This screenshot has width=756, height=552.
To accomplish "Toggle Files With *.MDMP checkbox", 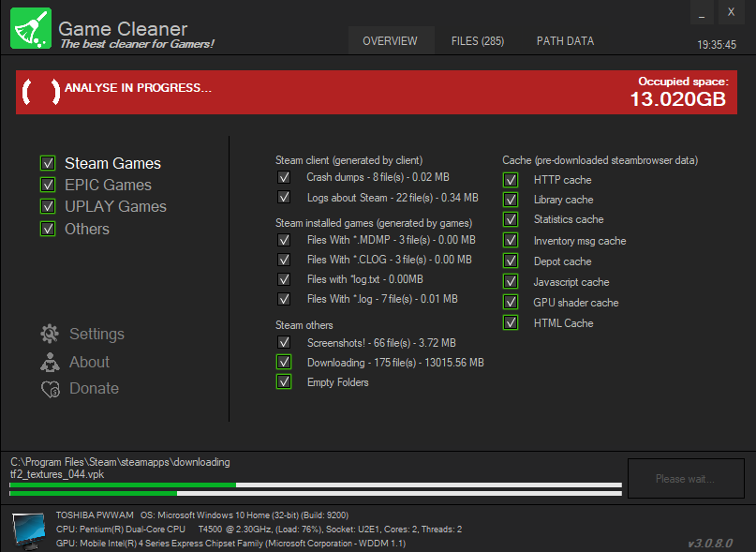I will (x=284, y=240).
